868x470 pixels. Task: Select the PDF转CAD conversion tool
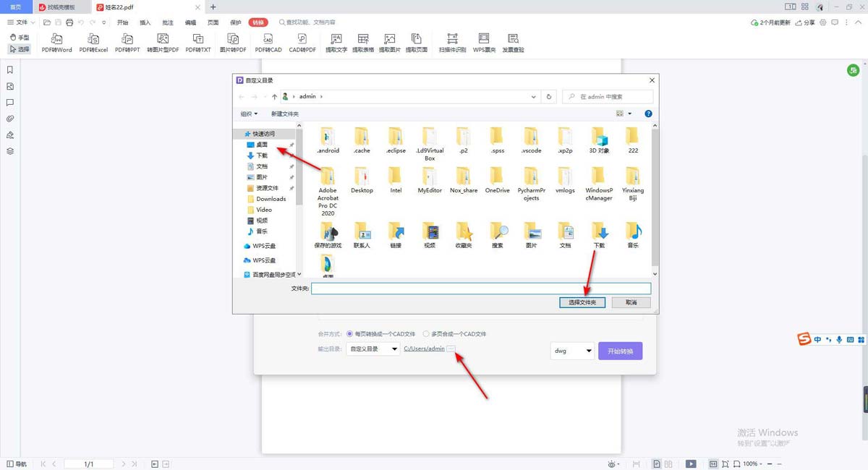coord(268,43)
